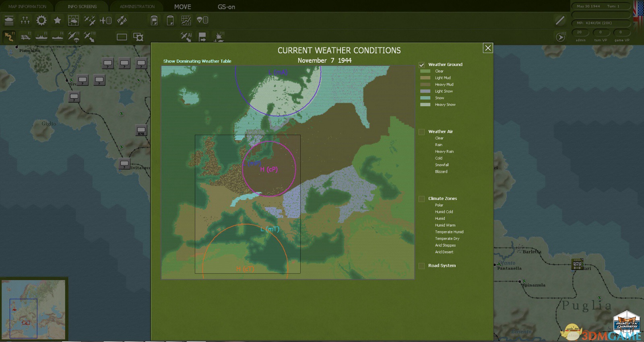Uncheck the Weather Ground checkbox

[422, 65]
